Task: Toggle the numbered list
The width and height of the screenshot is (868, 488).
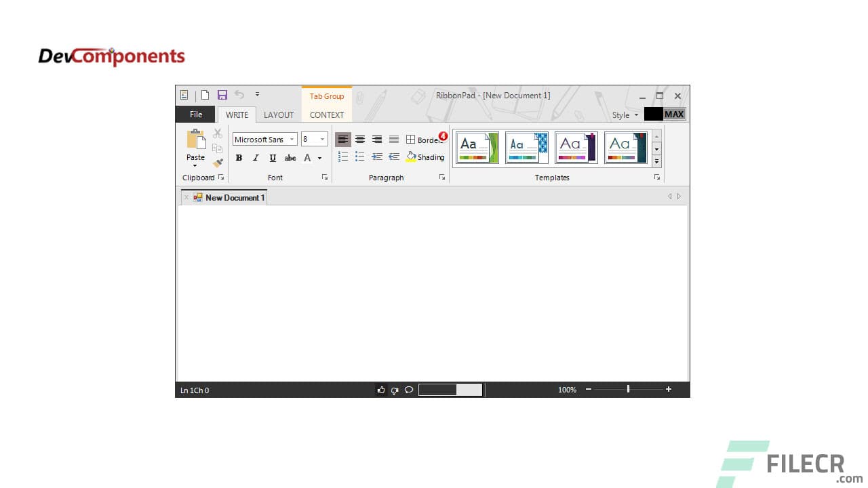Action: (x=342, y=155)
